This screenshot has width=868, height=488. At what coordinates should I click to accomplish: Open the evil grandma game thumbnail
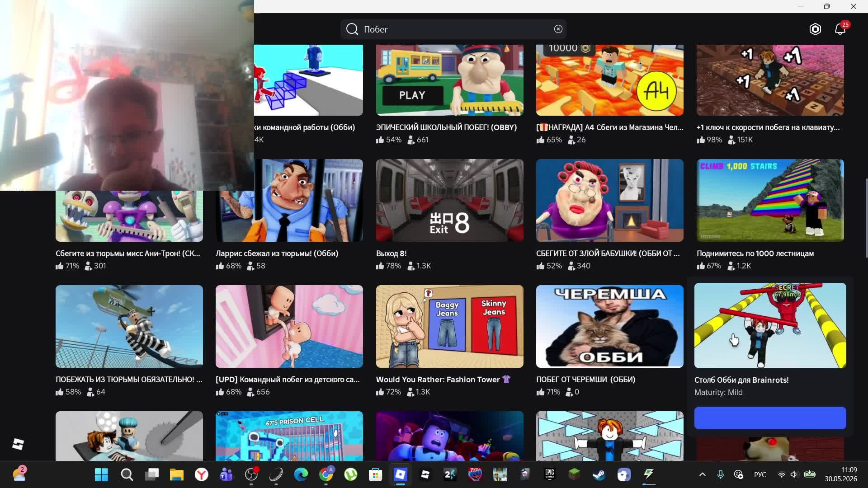[609, 200]
